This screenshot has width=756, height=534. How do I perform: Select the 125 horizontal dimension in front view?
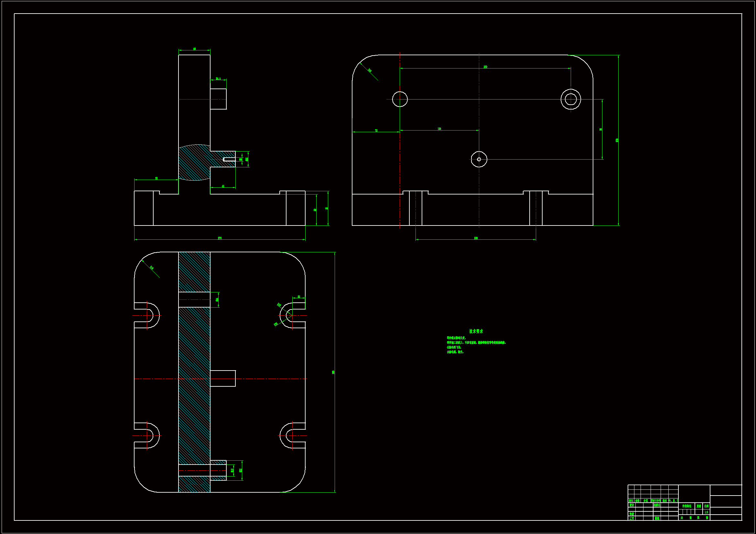tap(439, 129)
